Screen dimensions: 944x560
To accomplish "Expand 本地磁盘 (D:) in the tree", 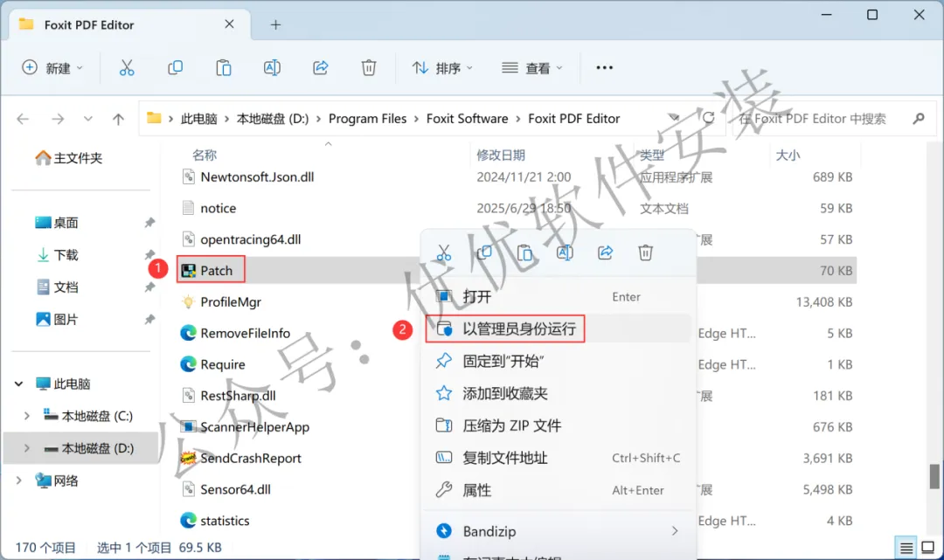I will [26, 448].
